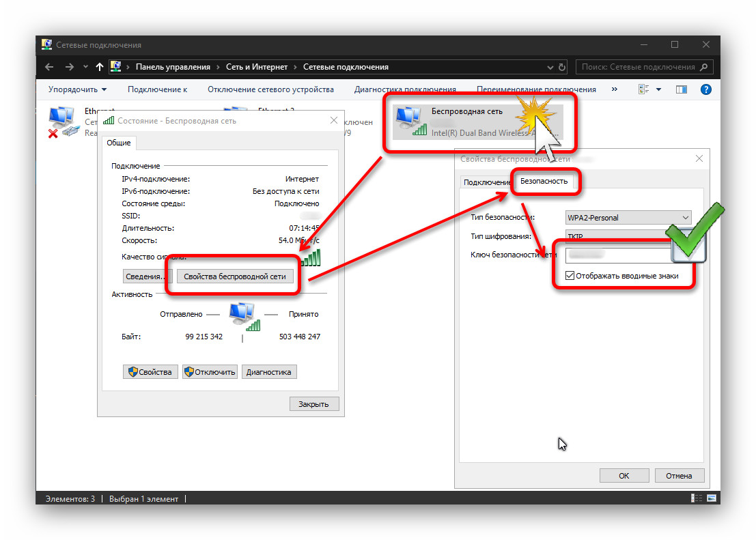Open the help question mark icon
This screenshot has width=756, height=540.
click(706, 89)
